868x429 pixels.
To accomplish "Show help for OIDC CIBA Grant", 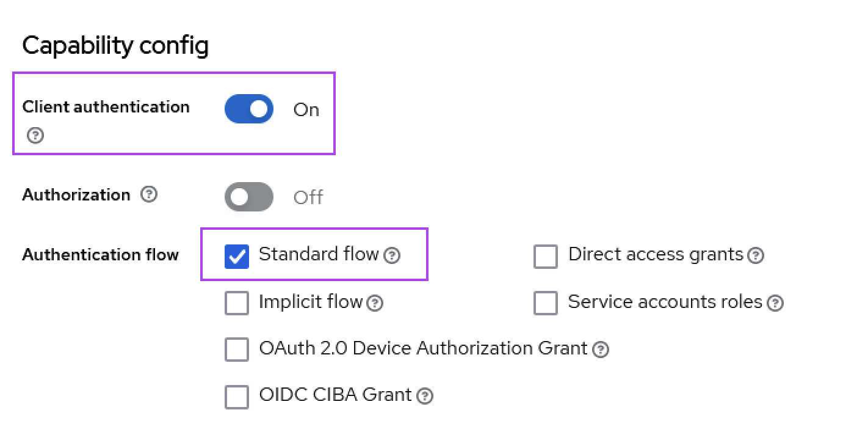I will [425, 396].
